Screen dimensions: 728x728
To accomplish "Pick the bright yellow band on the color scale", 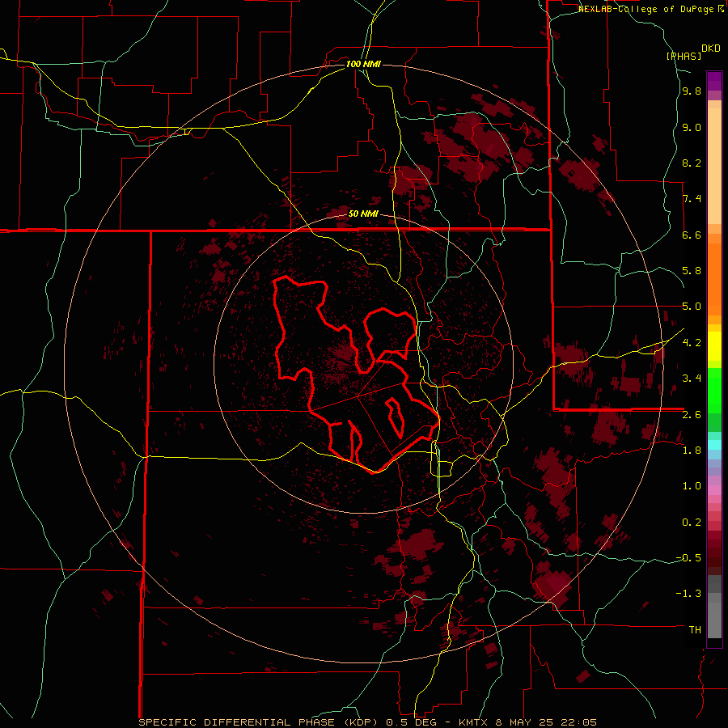I will pyautogui.click(x=714, y=346).
